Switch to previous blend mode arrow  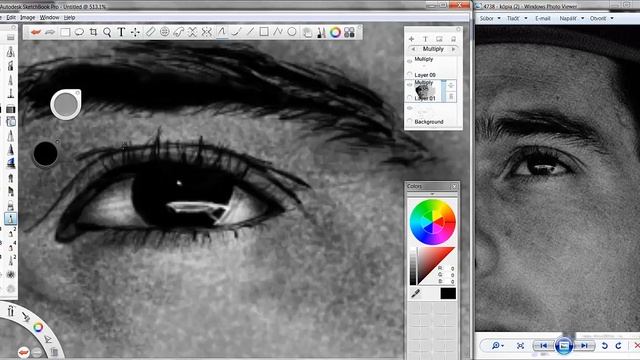tap(413, 49)
